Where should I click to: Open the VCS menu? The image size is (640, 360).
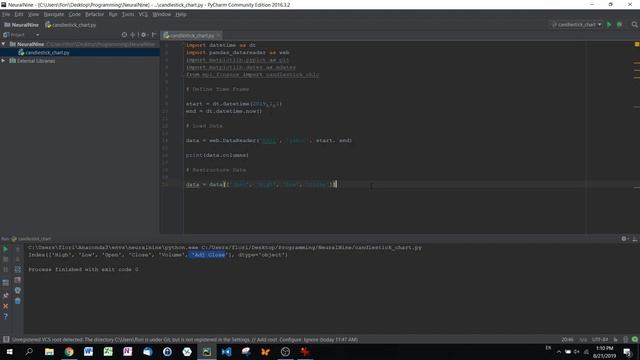[x=143, y=14]
